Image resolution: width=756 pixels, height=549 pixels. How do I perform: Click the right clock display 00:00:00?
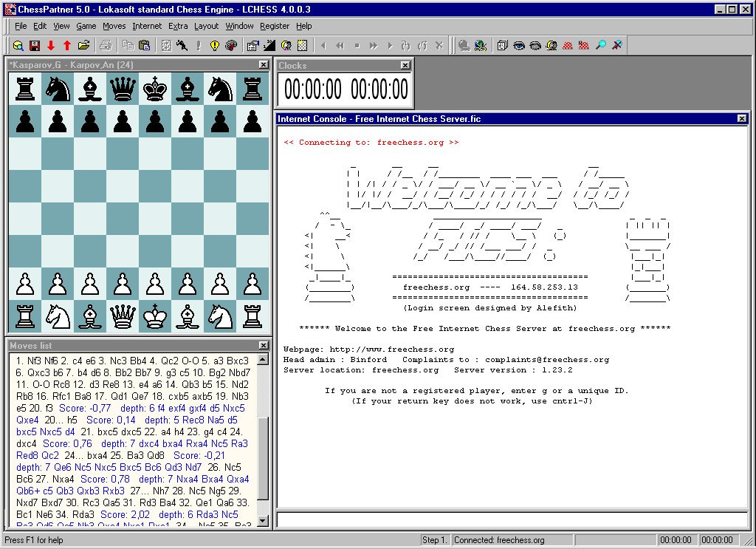coord(379,89)
